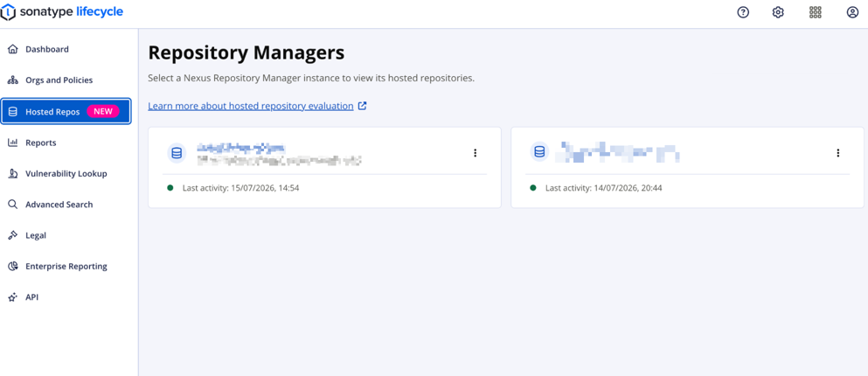Image resolution: width=868 pixels, height=376 pixels.
Task: Open repository manager card last active 15/07/2026
Action: click(x=324, y=168)
